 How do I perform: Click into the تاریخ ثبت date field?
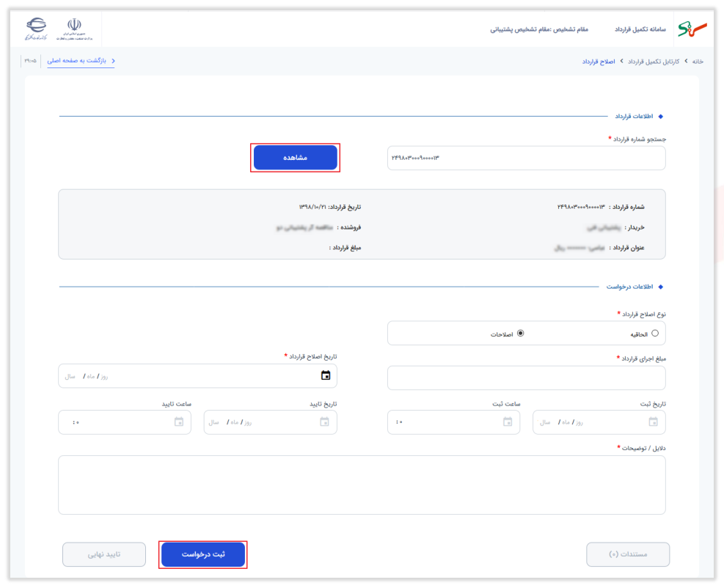[599, 422]
